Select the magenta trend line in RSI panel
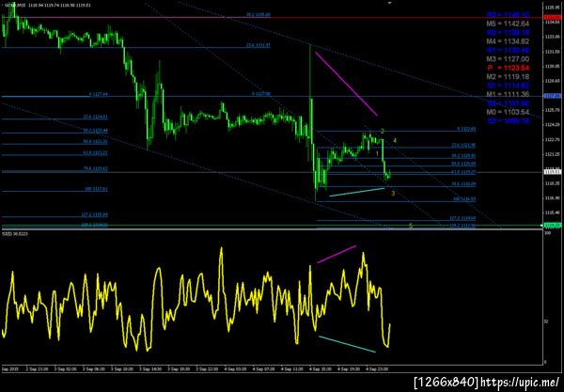The image size is (564, 392). 337,254
